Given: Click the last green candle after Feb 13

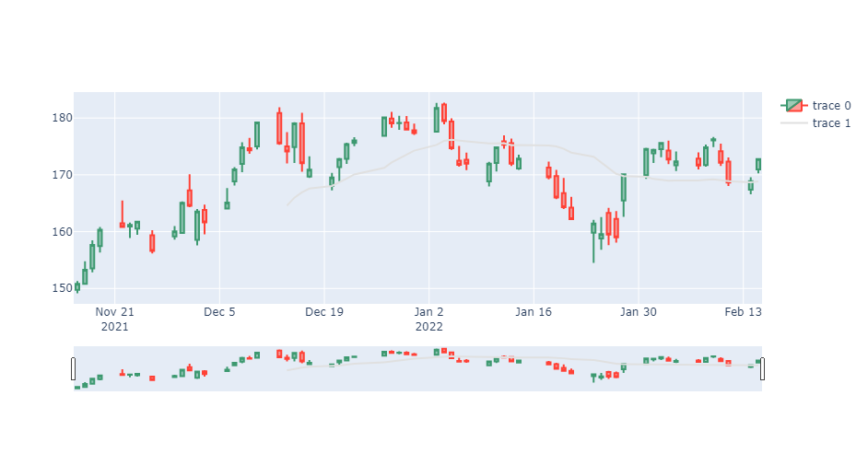Looking at the screenshot, I should click(x=758, y=164).
